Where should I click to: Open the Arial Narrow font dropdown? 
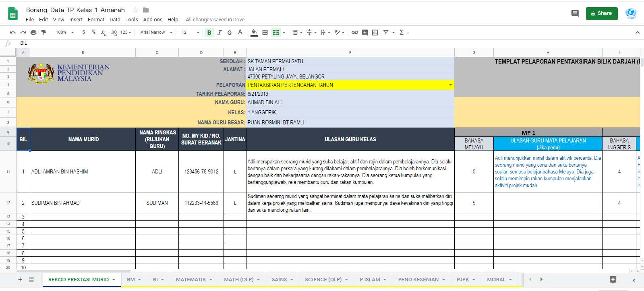click(157, 32)
